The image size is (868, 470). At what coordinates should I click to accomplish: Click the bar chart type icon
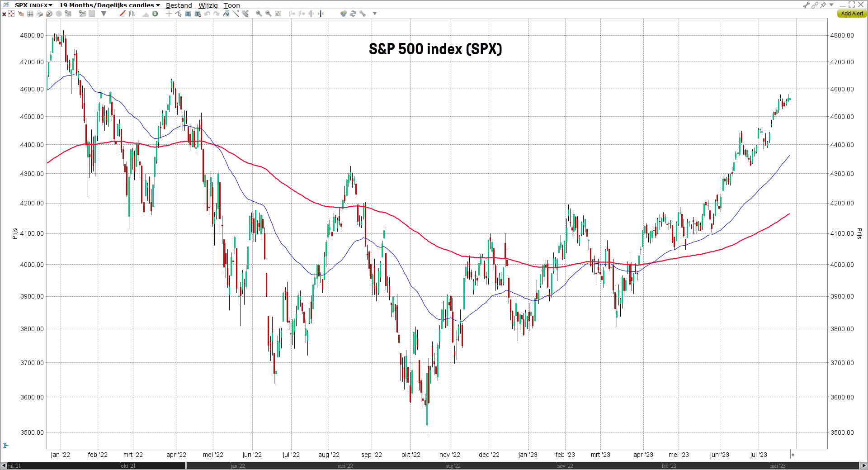pyautogui.click(x=132, y=14)
